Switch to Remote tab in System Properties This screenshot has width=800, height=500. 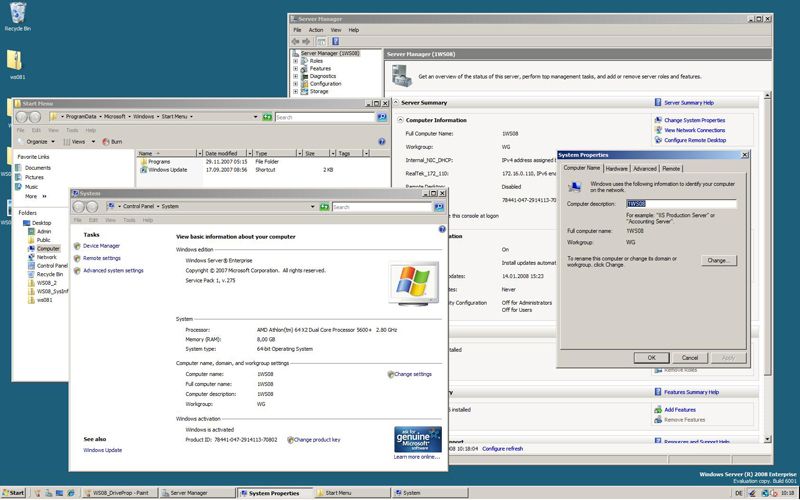pyautogui.click(x=671, y=168)
